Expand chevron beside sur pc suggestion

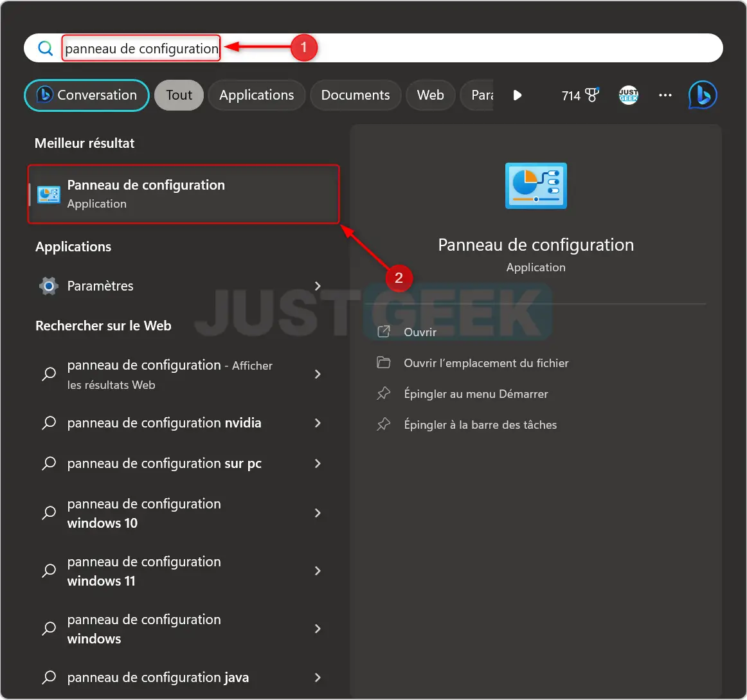[x=318, y=463]
